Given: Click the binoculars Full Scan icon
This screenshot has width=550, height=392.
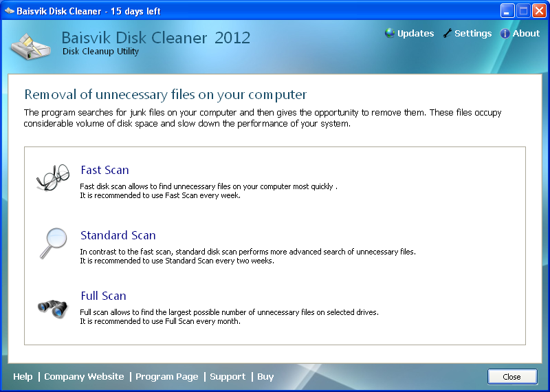Looking at the screenshot, I should tap(53, 309).
